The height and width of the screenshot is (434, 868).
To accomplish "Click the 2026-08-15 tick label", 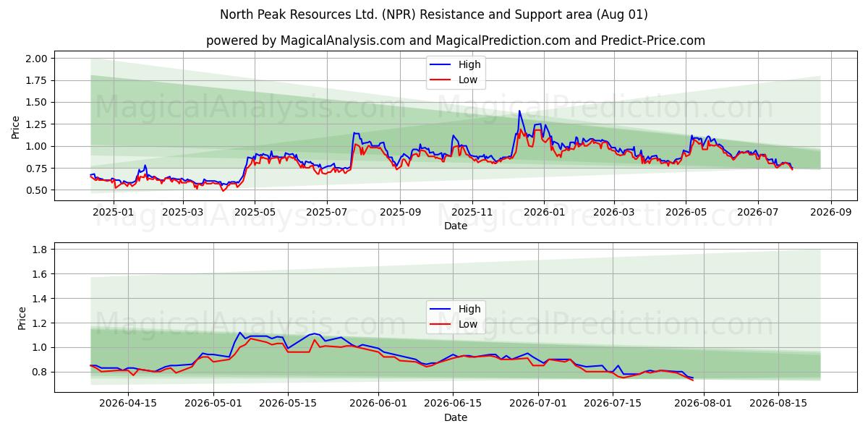I will coord(778,404).
